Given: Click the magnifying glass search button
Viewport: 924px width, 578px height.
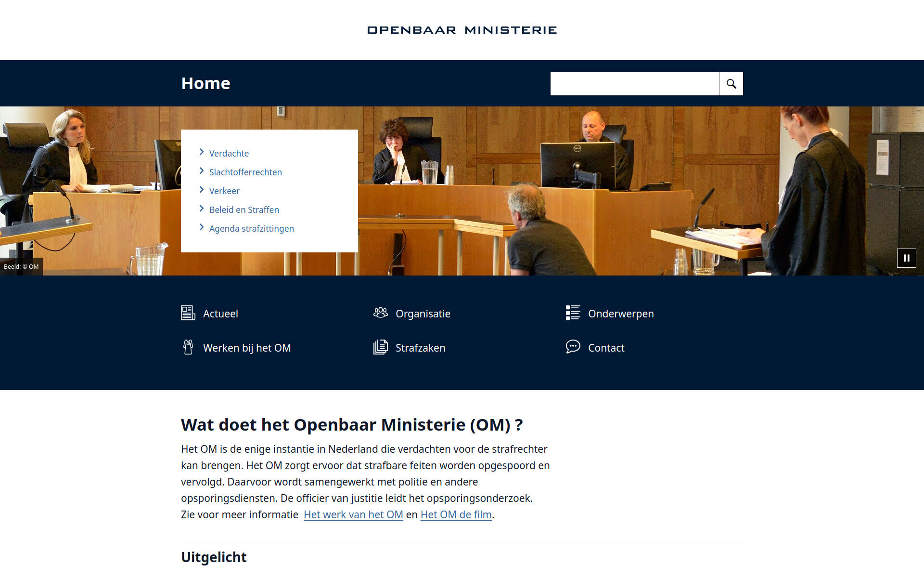Looking at the screenshot, I should 731,84.
